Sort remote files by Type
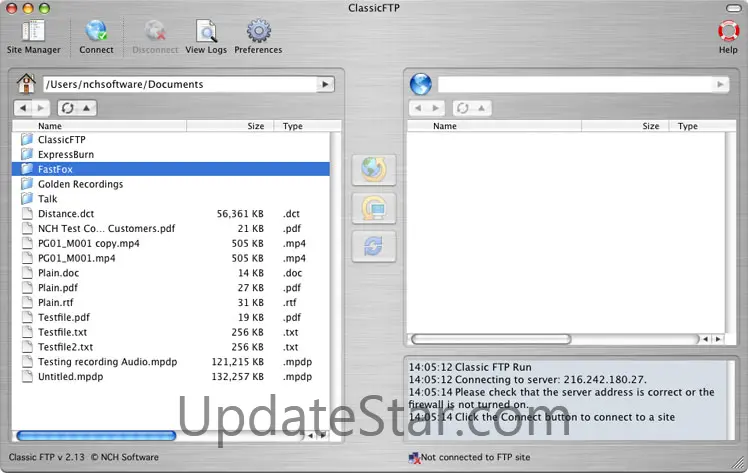 pyautogui.click(x=702, y=126)
